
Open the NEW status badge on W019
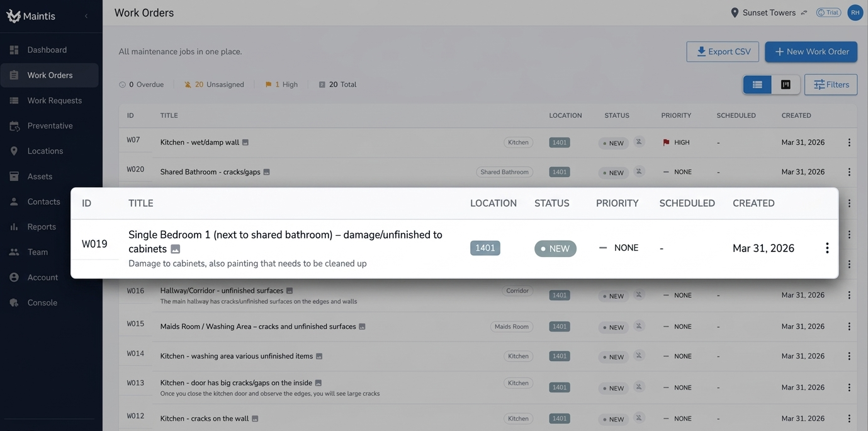556,248
